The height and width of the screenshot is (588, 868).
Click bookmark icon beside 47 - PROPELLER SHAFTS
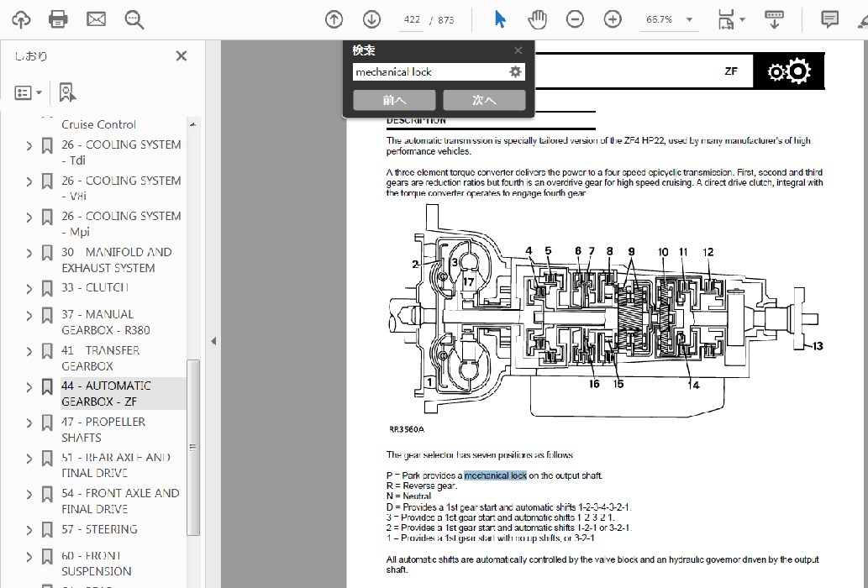[47, 423]
